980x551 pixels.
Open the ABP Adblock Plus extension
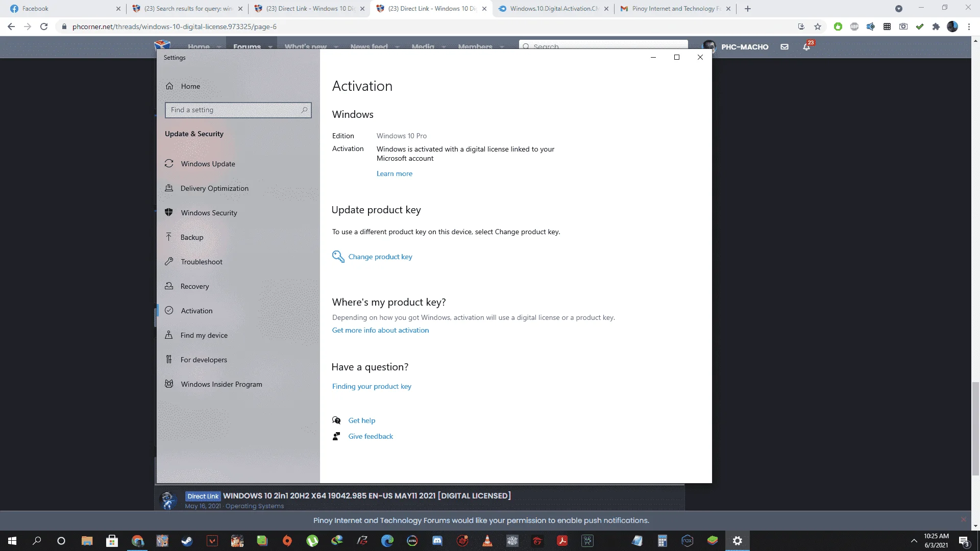tap(854, 27)
